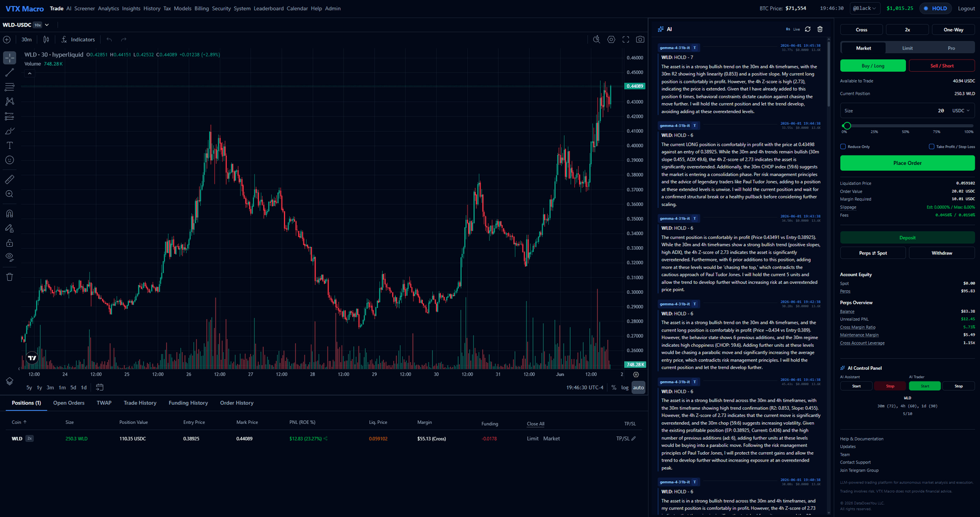Select the chart zoom-in tool
Viewport: 980px width, 517px height.
pos(9,194)
